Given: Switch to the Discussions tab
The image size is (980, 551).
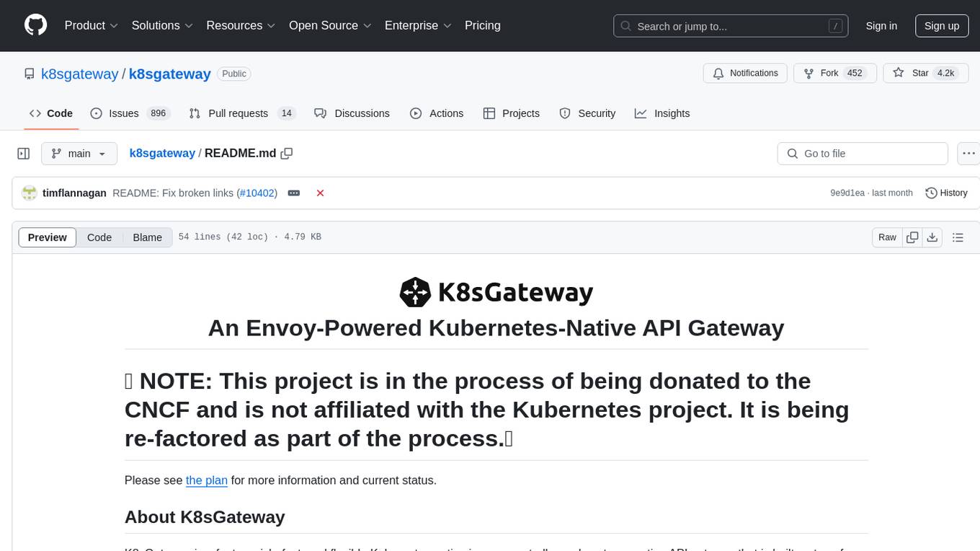Looking at the screenshot, I should pyautogui.click(x=352, y=113).
